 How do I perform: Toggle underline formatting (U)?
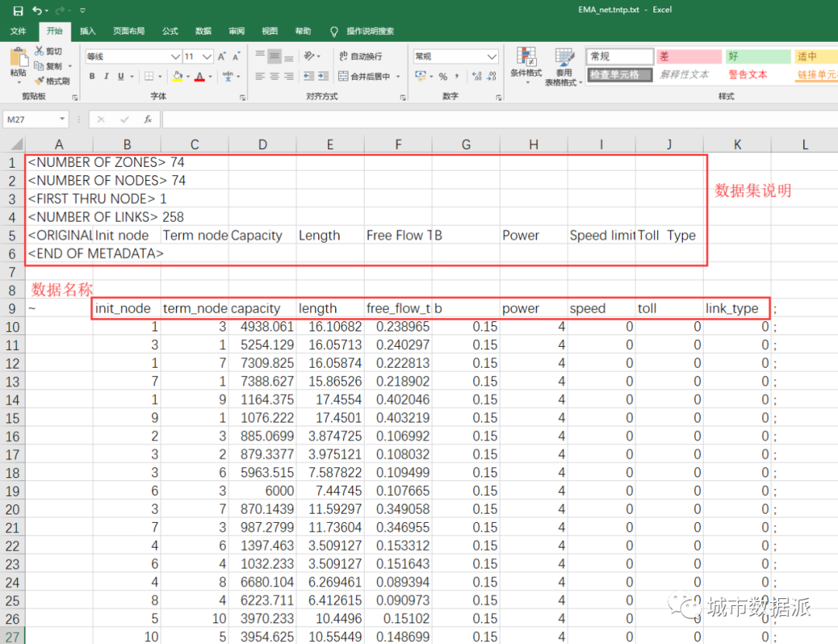(x=121, y=76)
